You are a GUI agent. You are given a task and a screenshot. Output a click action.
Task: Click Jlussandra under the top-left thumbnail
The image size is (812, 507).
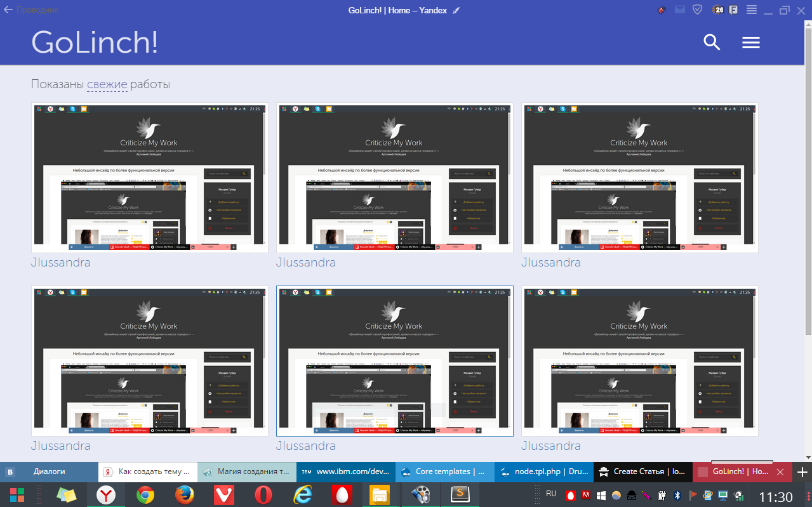[x=61, y=262]
